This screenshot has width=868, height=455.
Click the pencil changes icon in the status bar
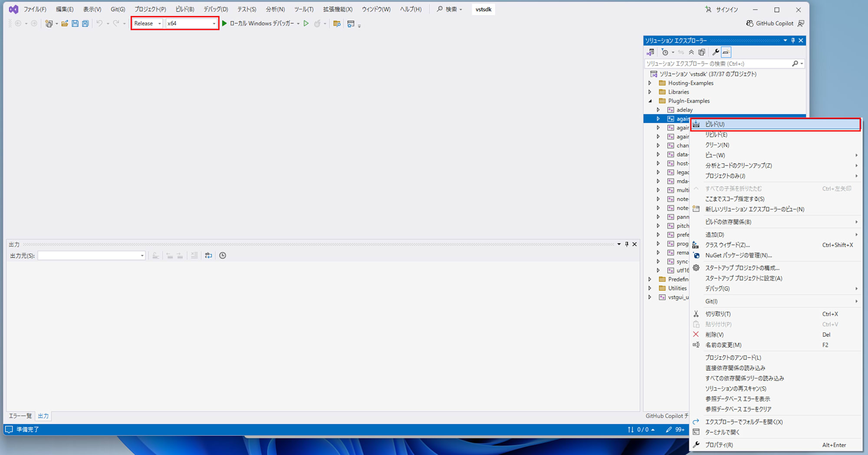669,429
